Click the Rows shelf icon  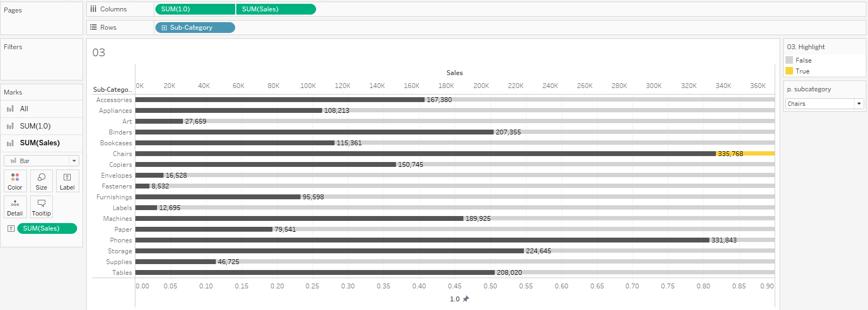[x=93, y=28]
